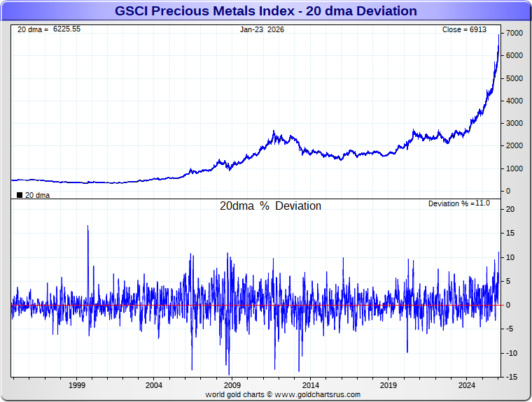Click the 2014 year label
The height and width of the screenshot is (402, 532).
[310, 385]
